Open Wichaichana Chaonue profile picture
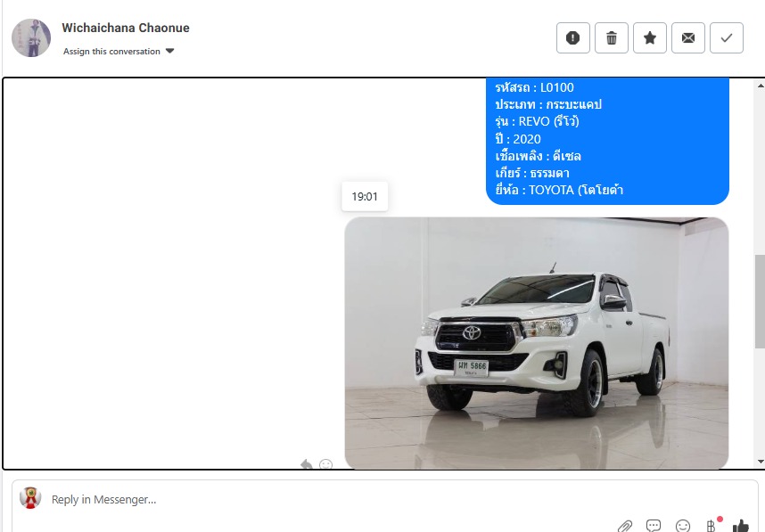 (31, 38)
